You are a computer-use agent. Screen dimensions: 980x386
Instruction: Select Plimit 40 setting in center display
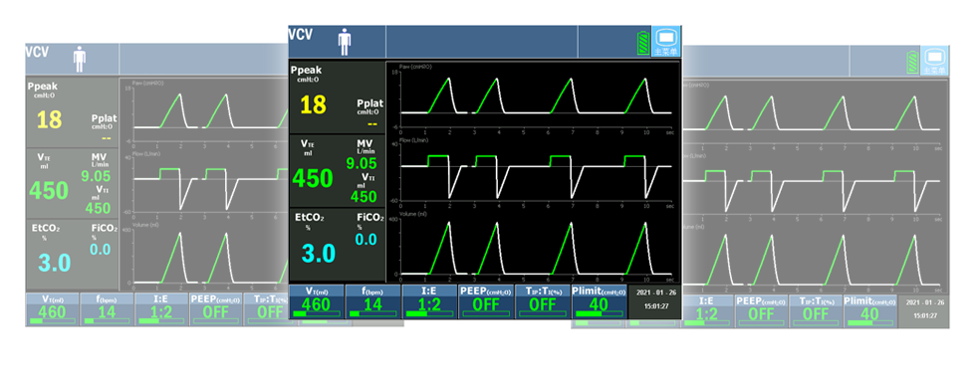(599, 301)
